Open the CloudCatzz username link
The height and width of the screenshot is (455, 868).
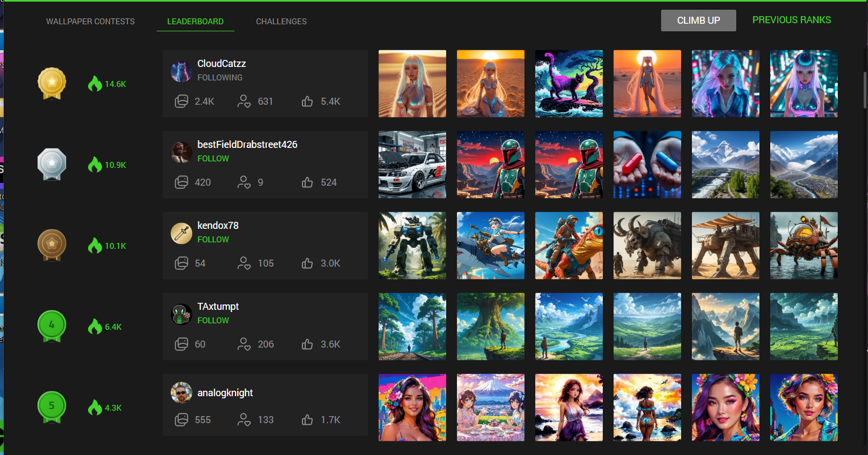[x=221, y=64]
